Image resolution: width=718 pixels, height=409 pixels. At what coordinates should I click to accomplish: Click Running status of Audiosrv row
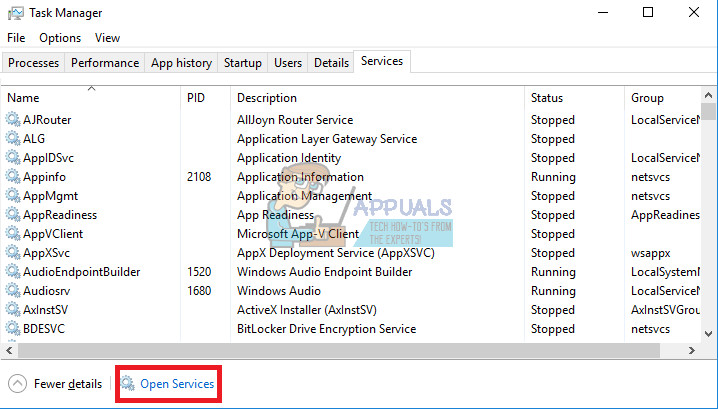coord(553,291)
